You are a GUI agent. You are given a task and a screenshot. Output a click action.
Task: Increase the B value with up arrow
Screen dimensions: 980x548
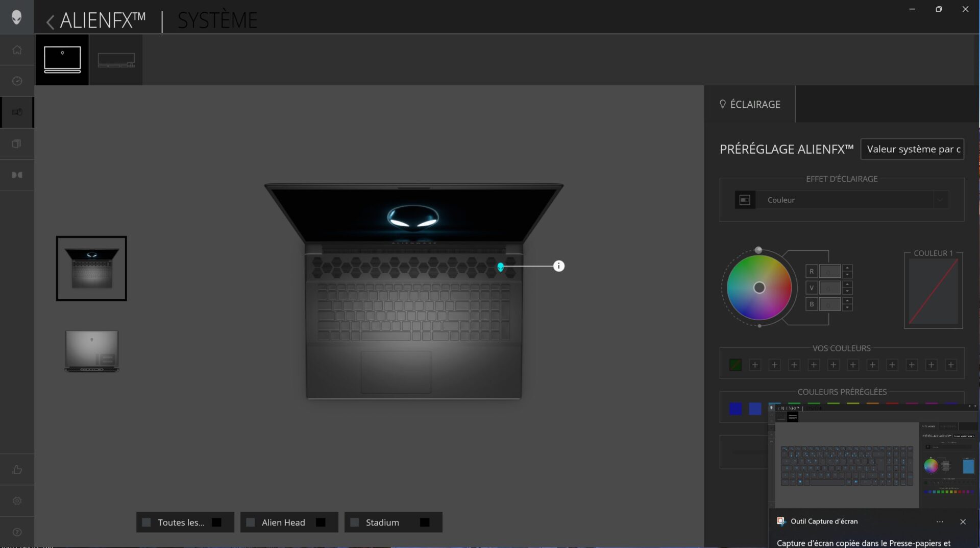pyautogui.click(x=847, y=300)
